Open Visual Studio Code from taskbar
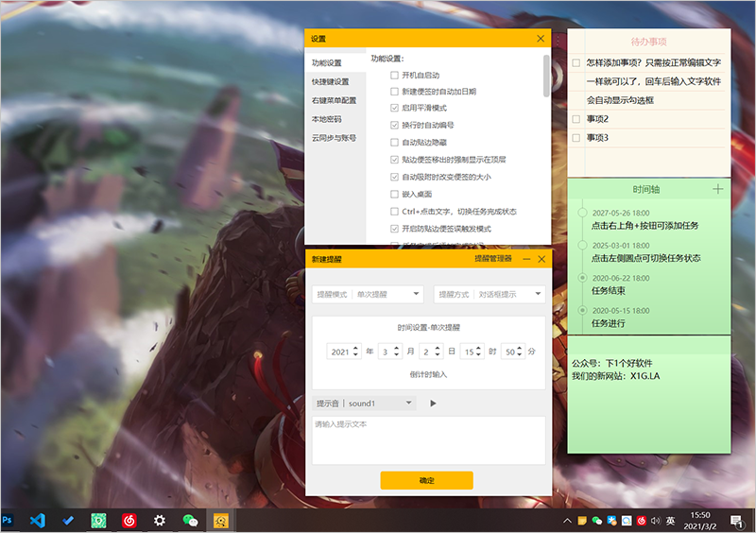756x533 pixels. [38, 520]
